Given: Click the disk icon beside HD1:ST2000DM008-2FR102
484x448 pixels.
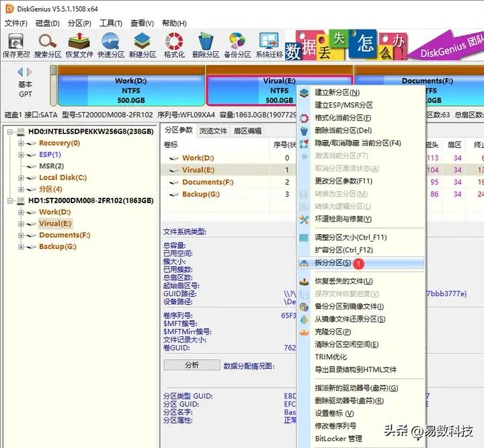Looking at the screenshot, I should 21,201.
